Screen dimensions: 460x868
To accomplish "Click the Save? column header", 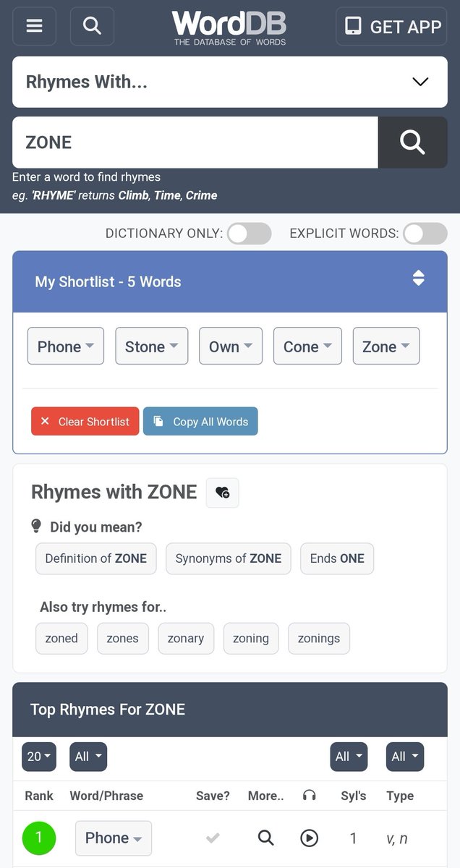I will click(213, 796).
